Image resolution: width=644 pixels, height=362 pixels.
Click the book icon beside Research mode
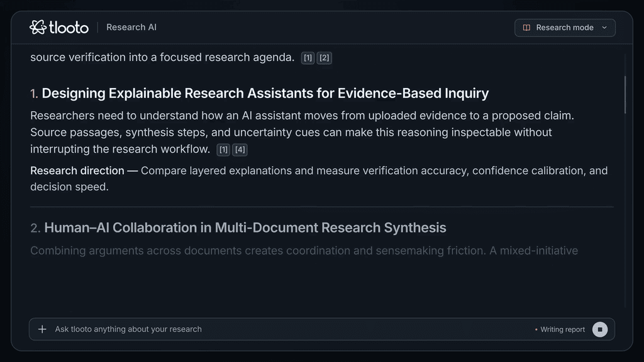pyautogui.click(x=526, y=28)
